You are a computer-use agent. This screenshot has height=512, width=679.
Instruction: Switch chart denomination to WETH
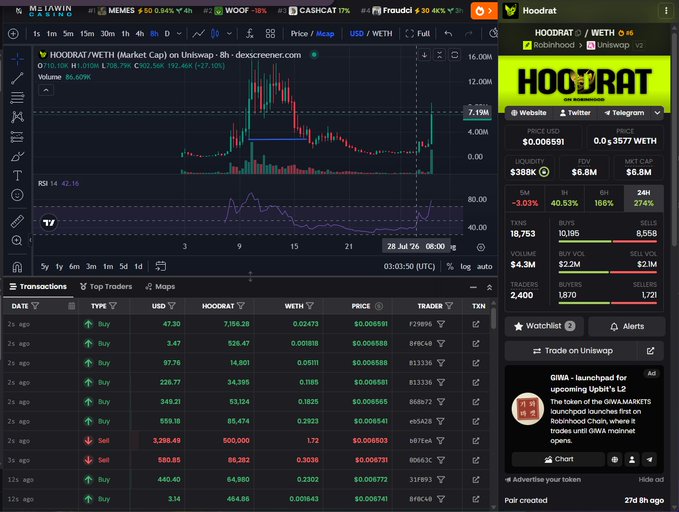coord(382,34)
